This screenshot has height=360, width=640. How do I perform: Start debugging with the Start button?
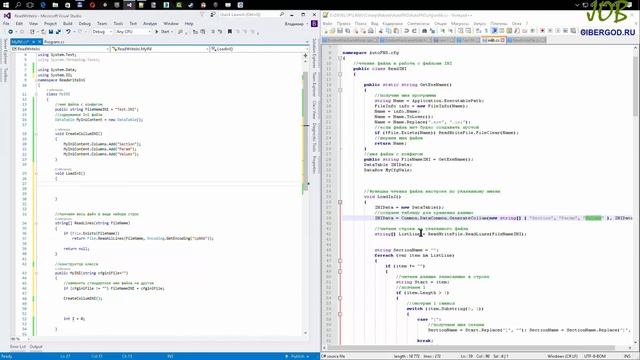(x=163, y=31)
